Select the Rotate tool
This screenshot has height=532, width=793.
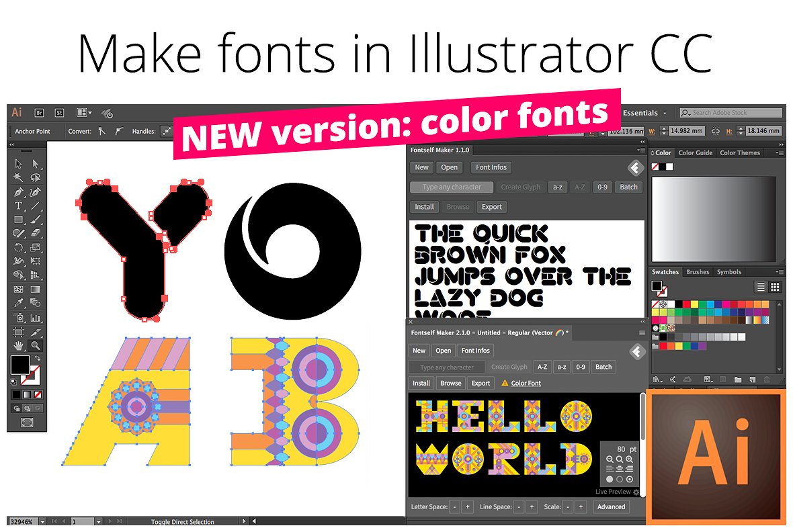pos(19,247)
